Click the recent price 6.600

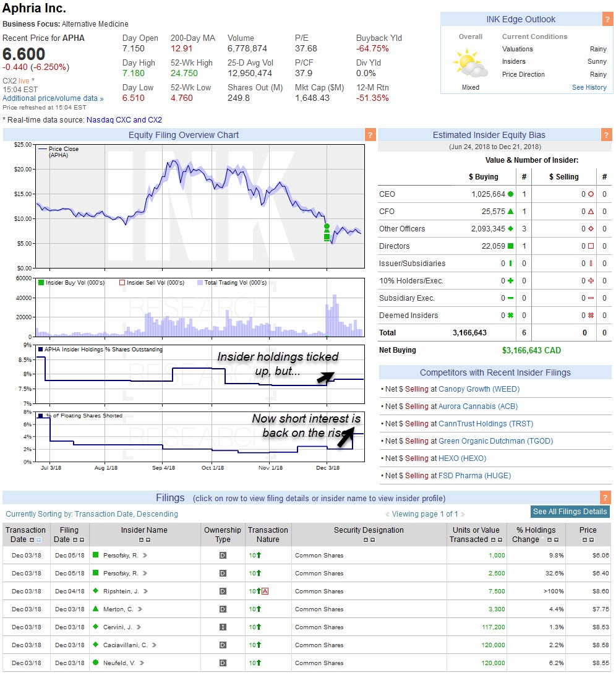(24, 54)
